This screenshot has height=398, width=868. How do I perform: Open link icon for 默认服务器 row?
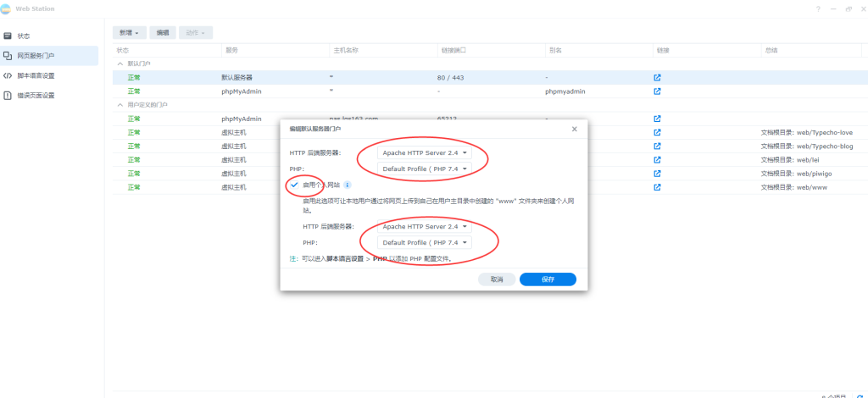[657, 77]
